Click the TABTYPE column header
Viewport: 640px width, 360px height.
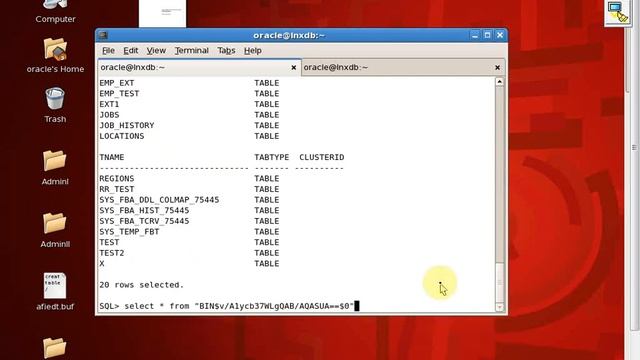[x=271, y=157]
